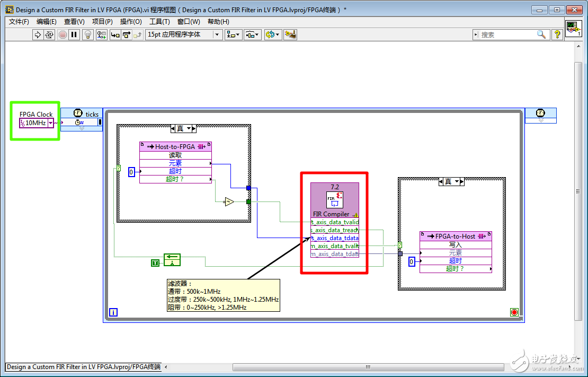Open the FPGA Clock 10MHz selector
The height and width of the screenshot is (377, 588).
50,123
